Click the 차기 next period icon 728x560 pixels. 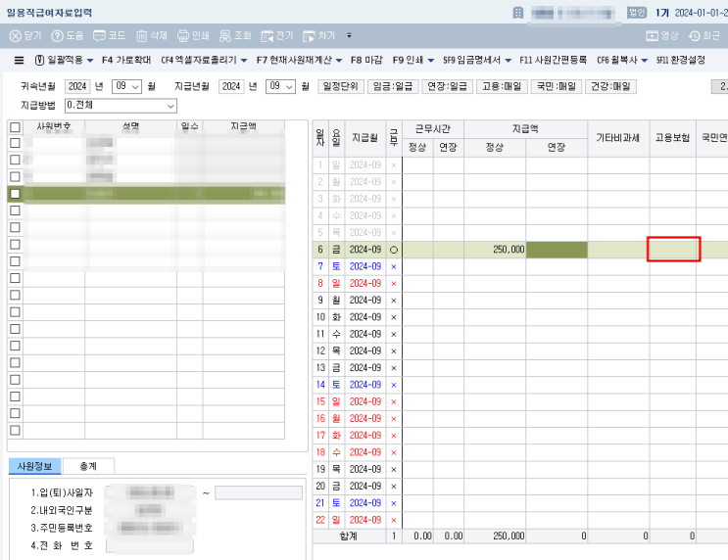309,35
